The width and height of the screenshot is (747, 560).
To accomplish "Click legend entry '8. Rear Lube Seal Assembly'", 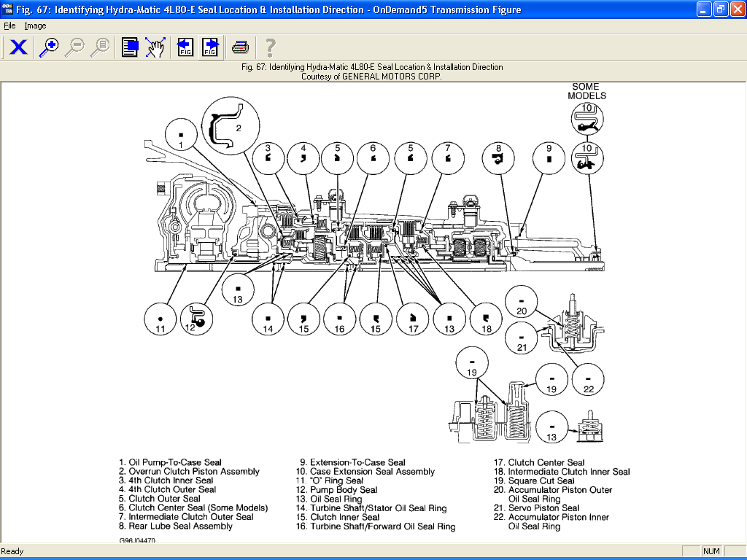I will coord(176,526).
